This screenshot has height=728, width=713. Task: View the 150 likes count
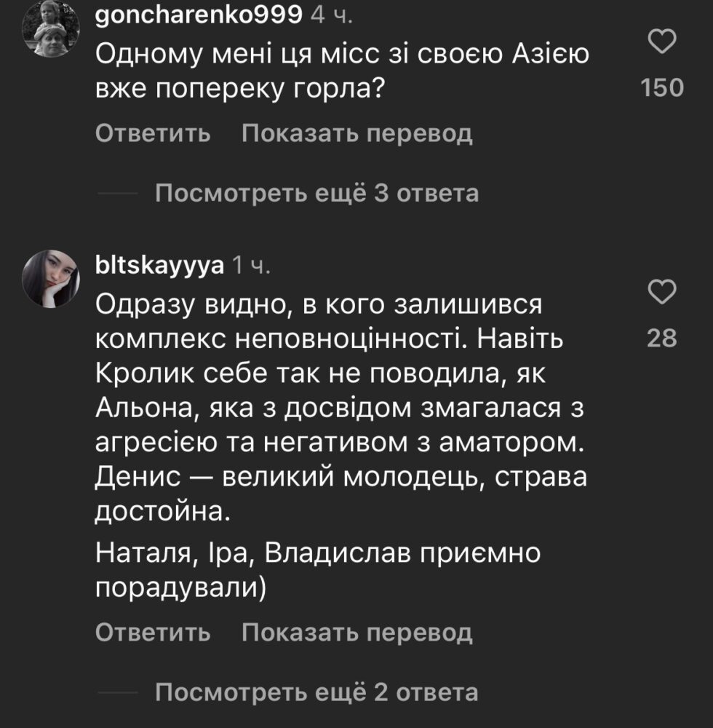pos(662,89)
